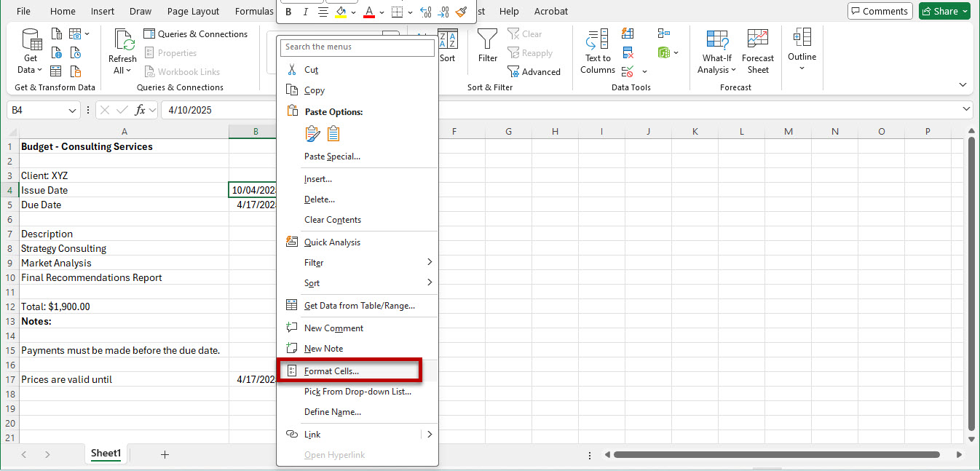Switch to the Sheet1 tab
The width and height of the screenshot is (980, 471).
click(x=106, y=454)
